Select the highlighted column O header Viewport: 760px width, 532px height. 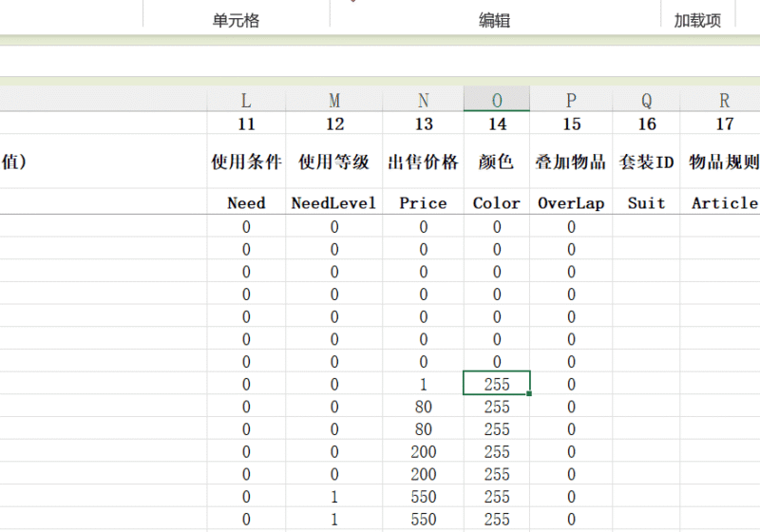(497, 100)
